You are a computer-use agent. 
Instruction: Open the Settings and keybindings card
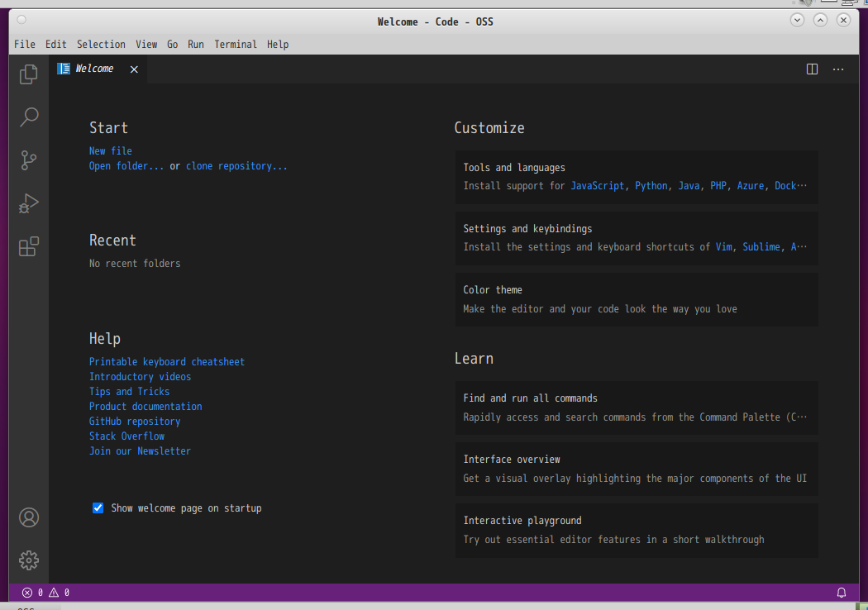tap(637, 238)
